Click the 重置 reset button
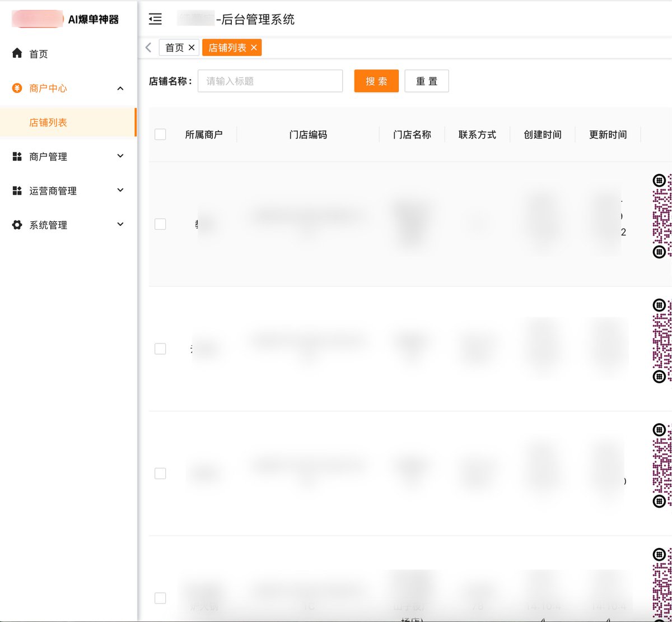 427,81
